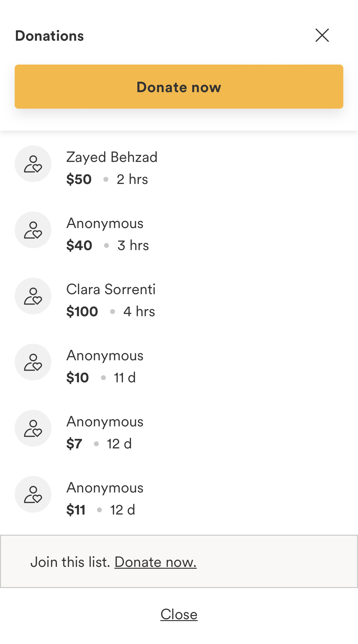The width and height of the screenshot is (358, 644).
Task: Click the Close link at the bottom
Action: (179, 614)
